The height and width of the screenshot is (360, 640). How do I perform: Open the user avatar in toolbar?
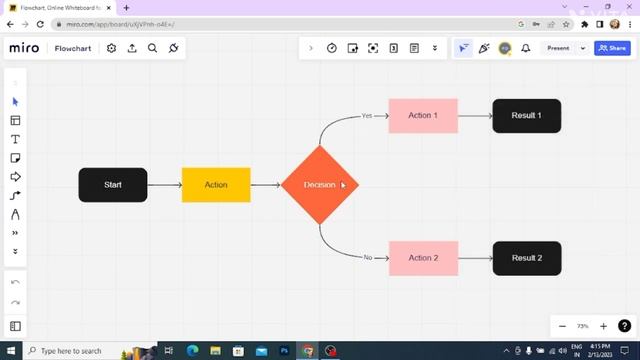click(x=505, y=48)
